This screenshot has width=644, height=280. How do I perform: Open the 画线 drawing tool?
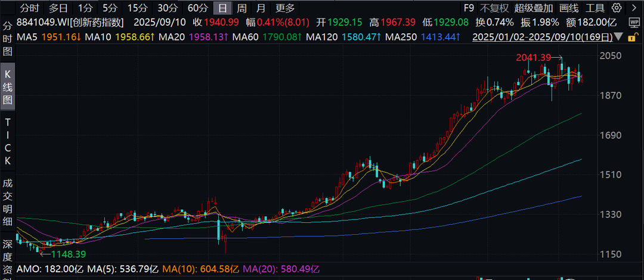569,8
